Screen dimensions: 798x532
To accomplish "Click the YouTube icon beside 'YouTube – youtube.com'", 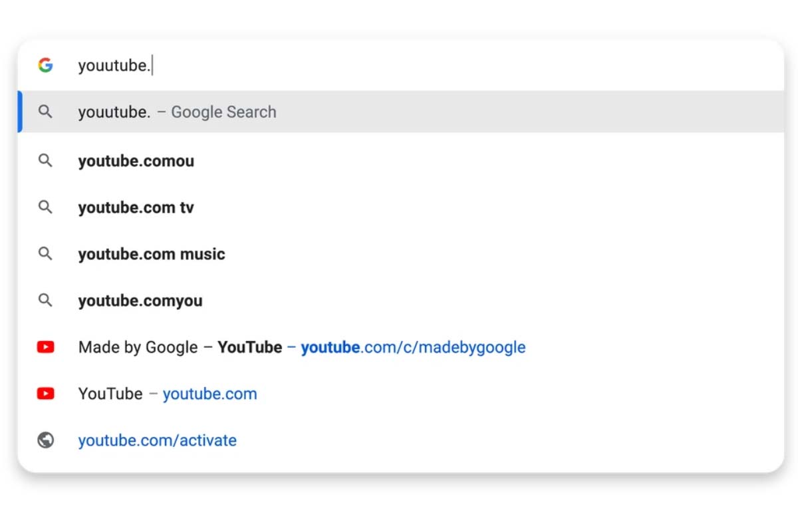I will coord(45,394).
